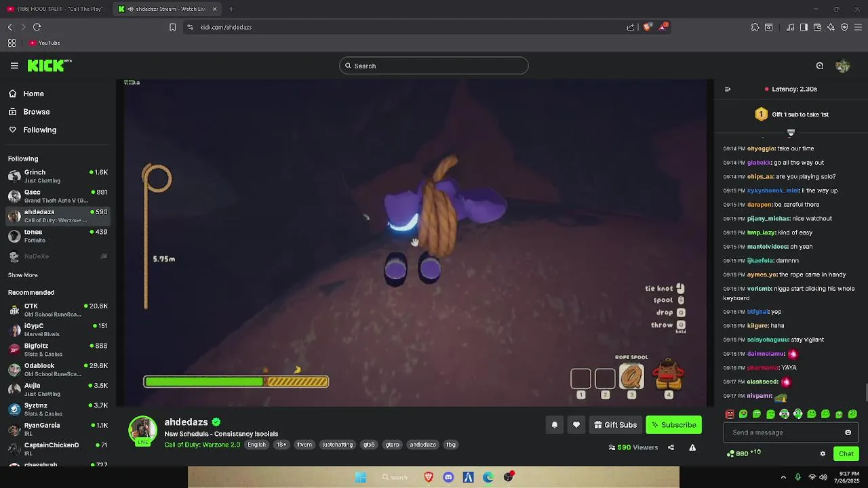This screenshot has height=488, width=868.
Task: Bookmark this page icon in address bar
Action: click(172, 27)
